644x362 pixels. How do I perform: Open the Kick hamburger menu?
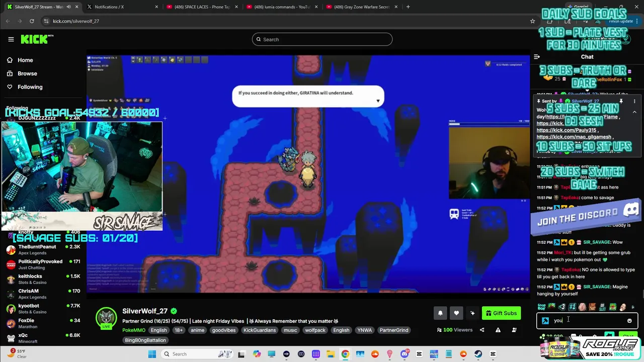pyautogui.click(x=11, y=39)
